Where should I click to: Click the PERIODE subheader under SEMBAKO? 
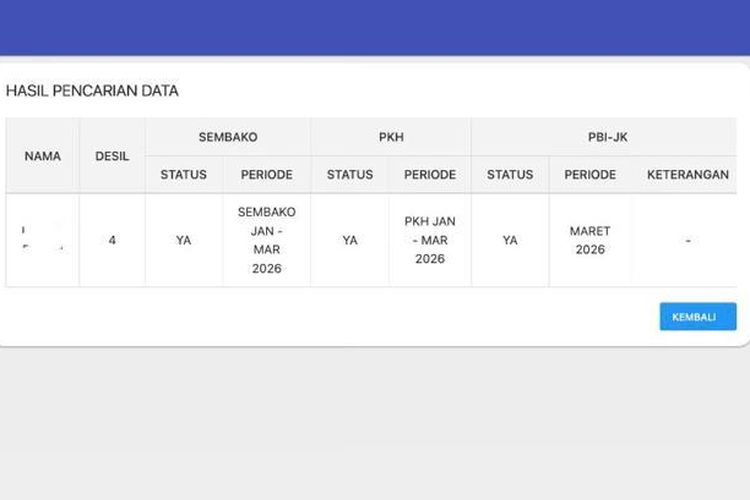pyautogui.click(x=267, y=174)
